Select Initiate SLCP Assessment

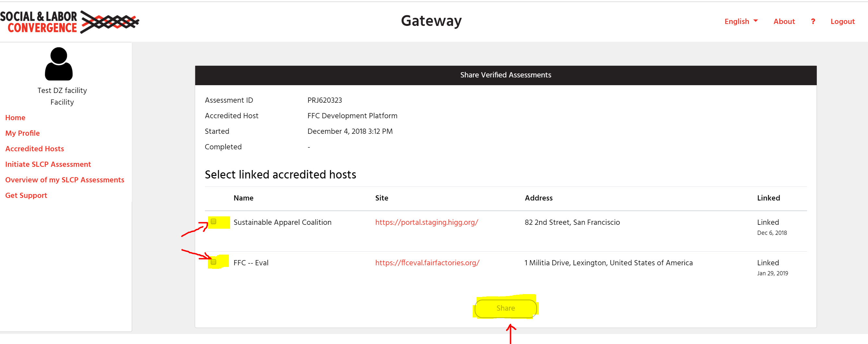48,164
